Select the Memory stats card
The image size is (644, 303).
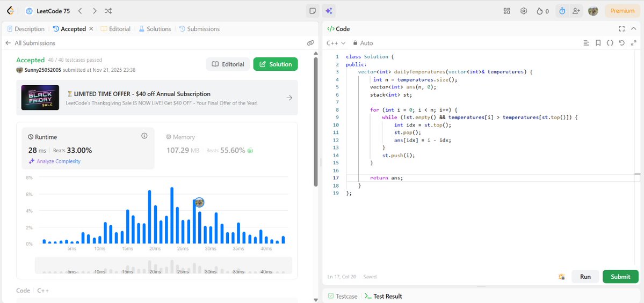pyautogui.click(x=226, y=148)
